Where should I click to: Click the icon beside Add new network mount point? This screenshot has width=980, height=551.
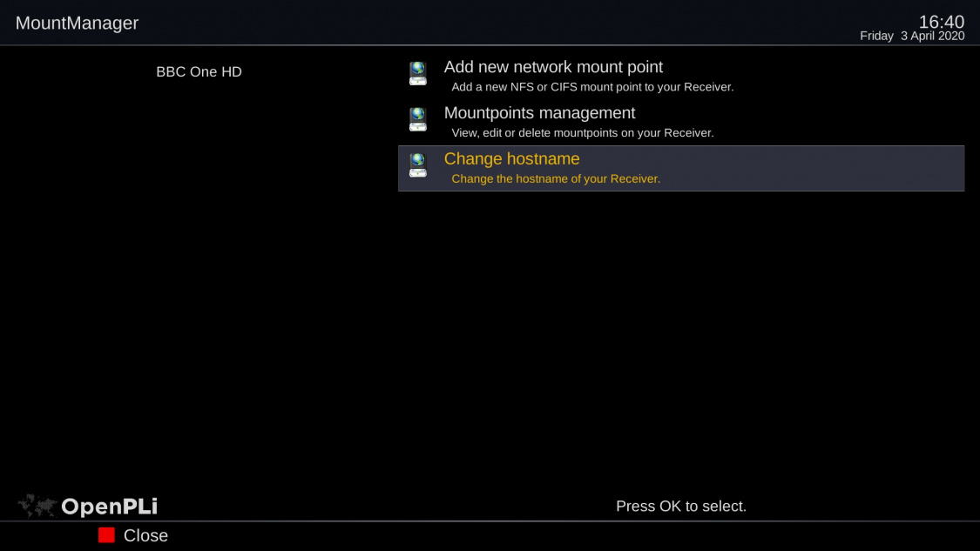pos(418,73)
